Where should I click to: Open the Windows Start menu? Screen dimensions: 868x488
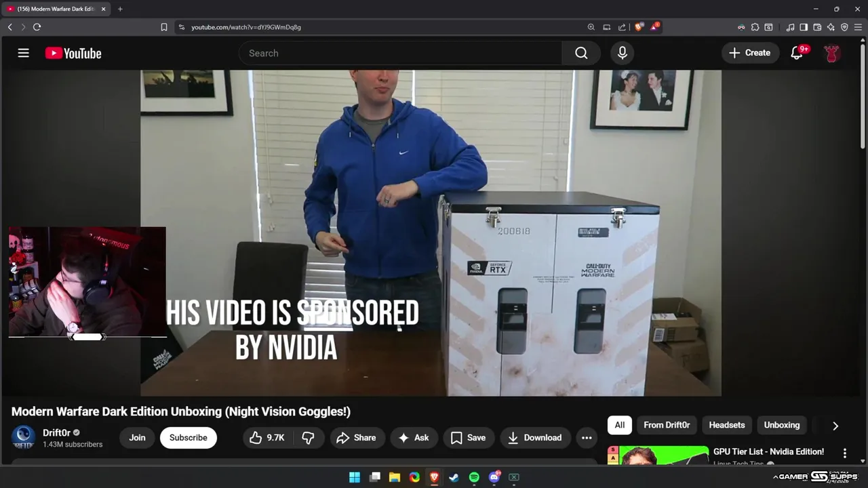point(355,477)
